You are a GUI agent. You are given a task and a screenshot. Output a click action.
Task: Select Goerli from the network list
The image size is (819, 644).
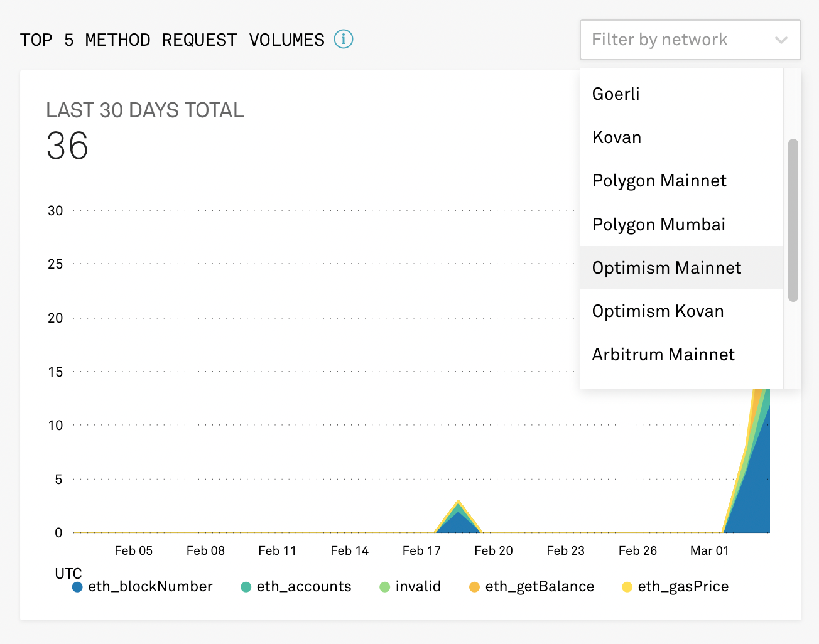[x=616, y=94]
